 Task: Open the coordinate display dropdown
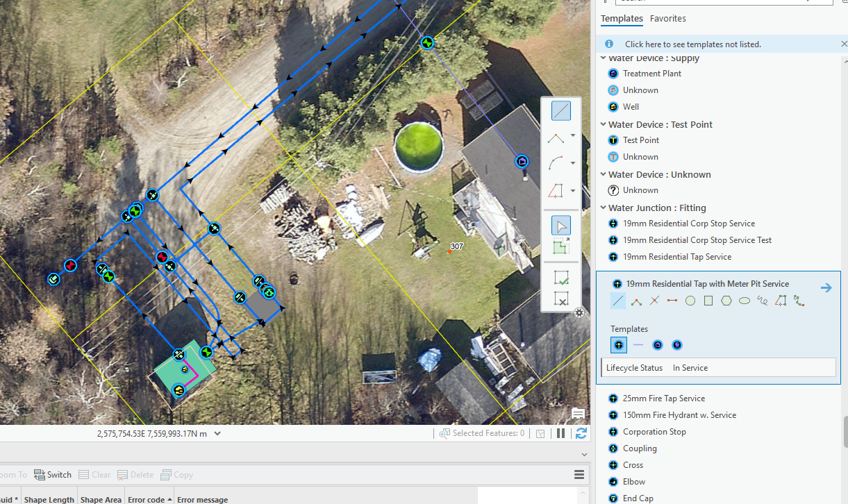pos(216,432)
